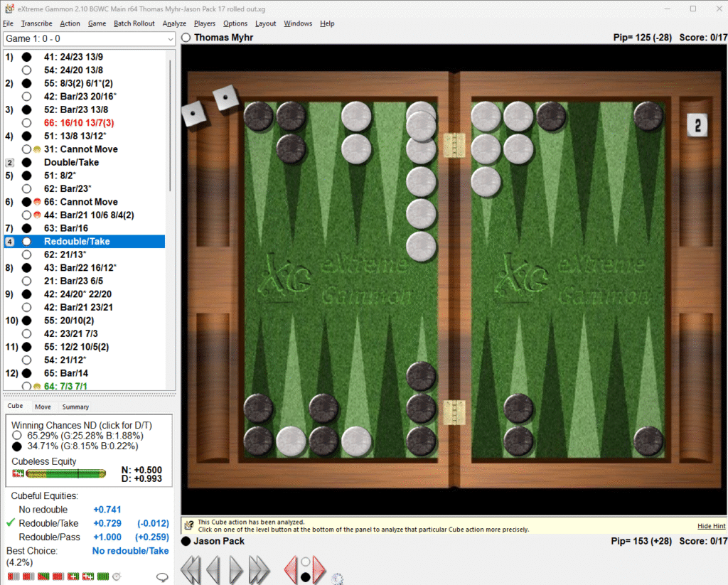The height and width of the screenshot is (585, 728).
Task: Click Winning Chances ND to show D/T
Action: point(82,425)
